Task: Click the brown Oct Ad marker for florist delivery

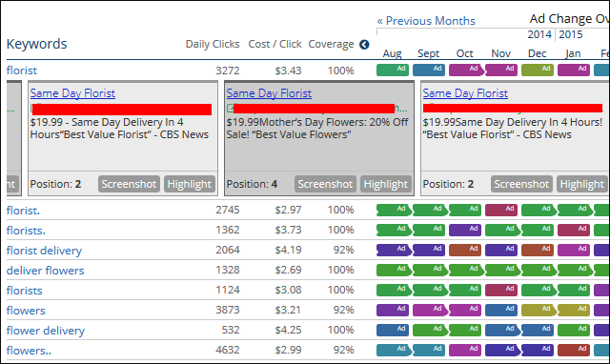Action: [465, 250]
